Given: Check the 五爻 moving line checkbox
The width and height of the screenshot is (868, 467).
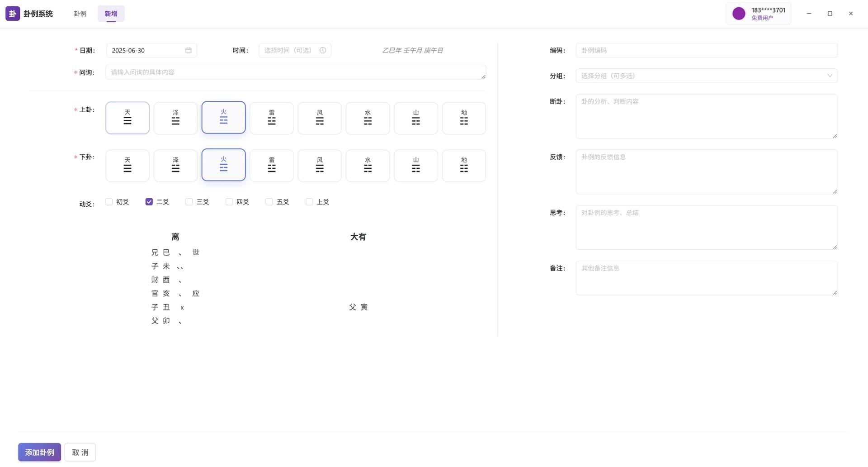Looking at the screenshot, I should pyautogui.click(x=269, y=202).
